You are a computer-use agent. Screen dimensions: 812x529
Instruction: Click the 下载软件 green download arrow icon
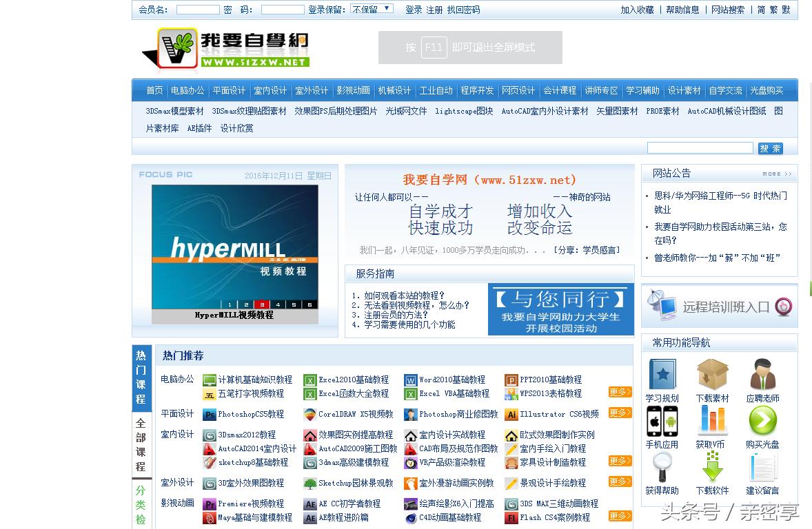coord(712,466)
